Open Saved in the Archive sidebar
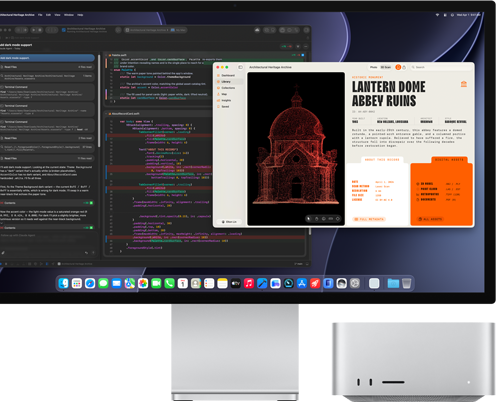The width and height of the screenshot is (497, 403). (224, 107)
